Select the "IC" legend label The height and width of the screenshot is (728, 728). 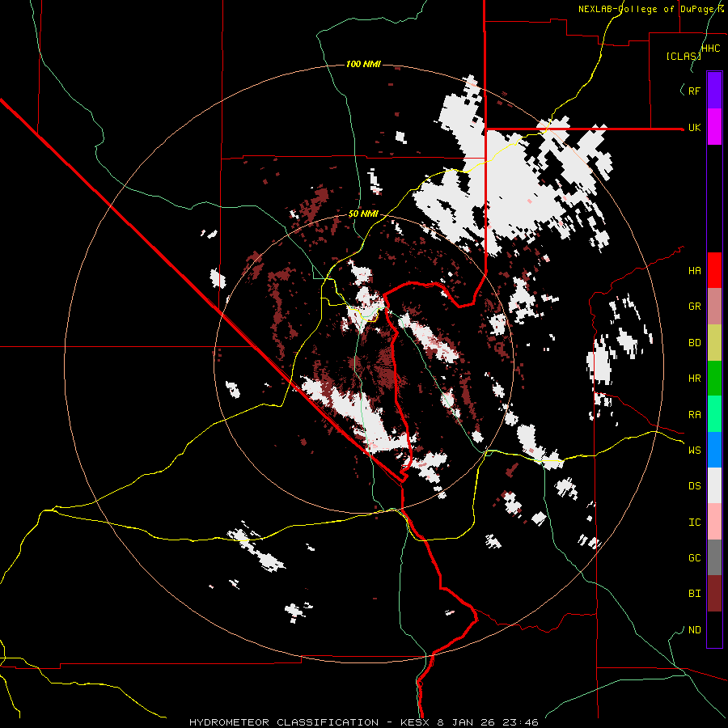(x=694, y=523)
